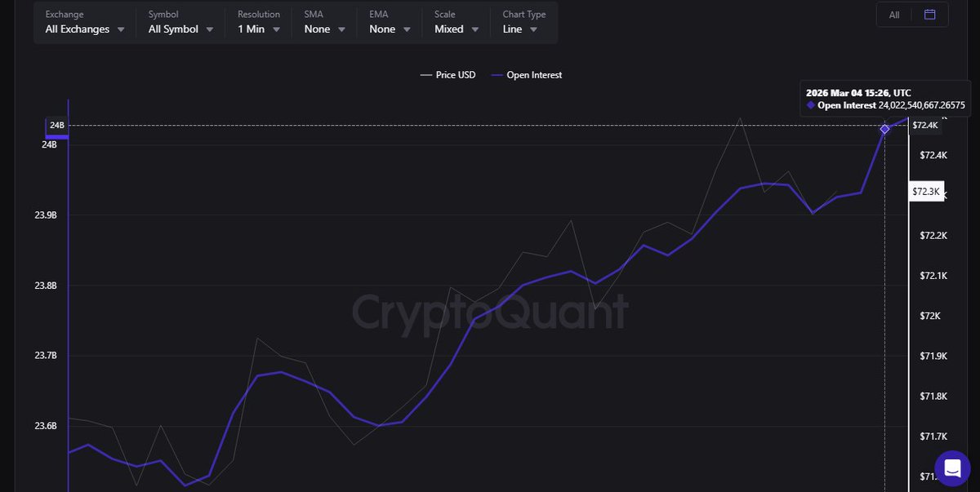Click the highlighted diamond data point marker

(x=884, y=129)
